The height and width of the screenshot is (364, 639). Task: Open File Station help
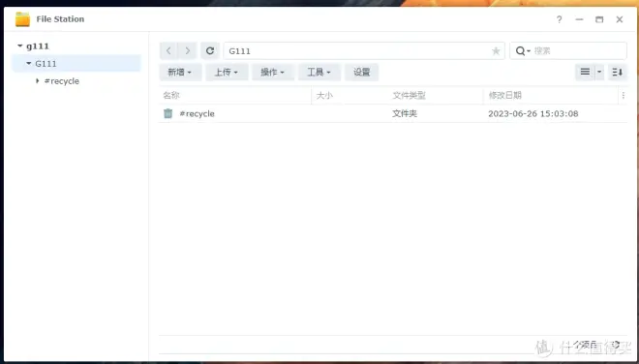560,19
